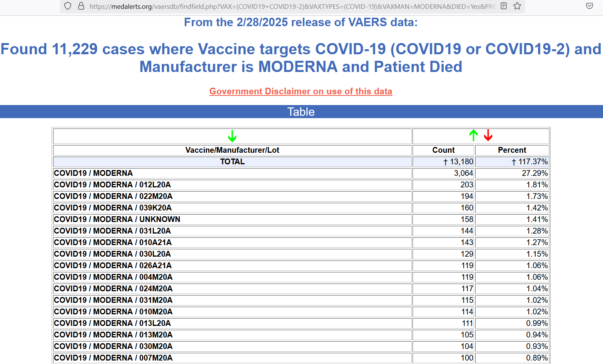Bookmark this page with the star icon
The width and height of the screenshot is (603, 364).
(x=517, y=6)
